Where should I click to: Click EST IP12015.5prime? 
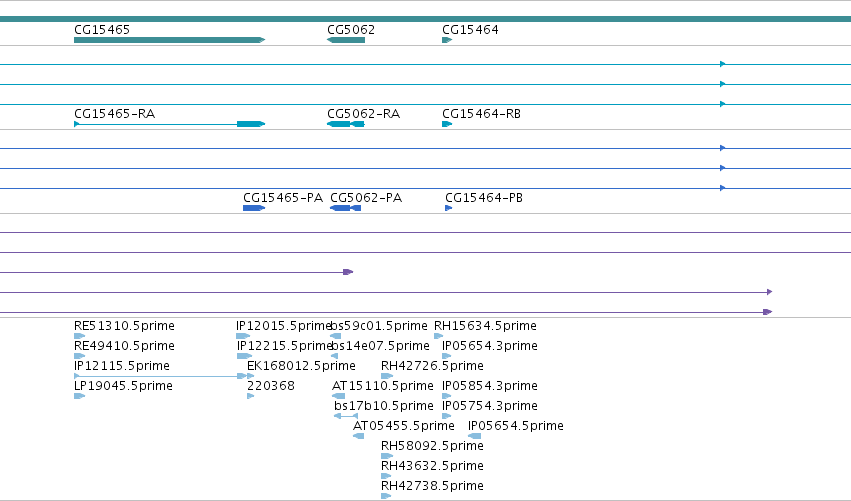coord(283,326)
